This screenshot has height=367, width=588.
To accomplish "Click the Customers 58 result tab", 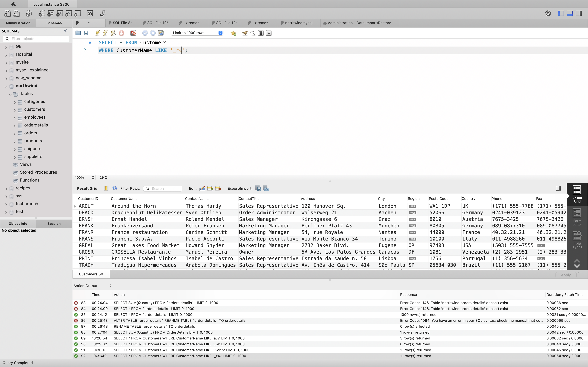I will (91, 274).
